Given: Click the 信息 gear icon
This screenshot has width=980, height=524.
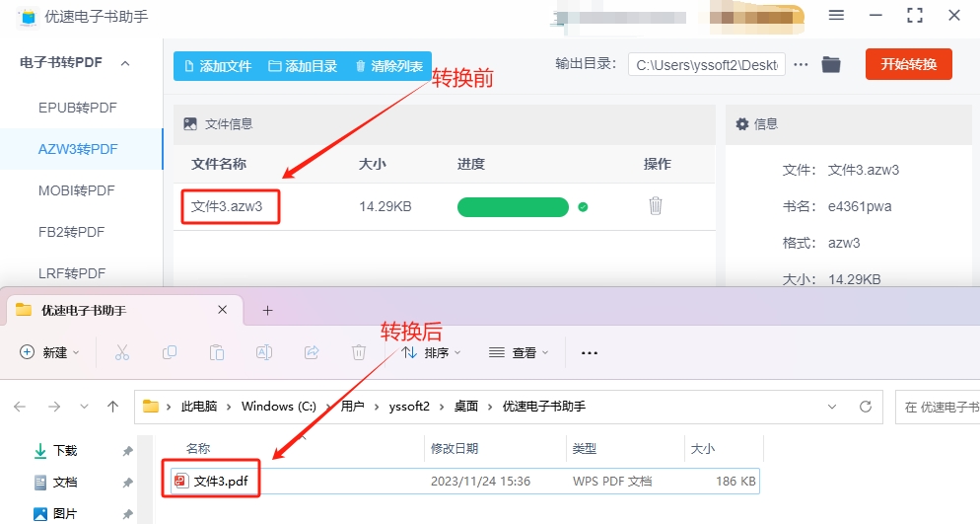Looking at the screenshot, I should click(741, 123).
